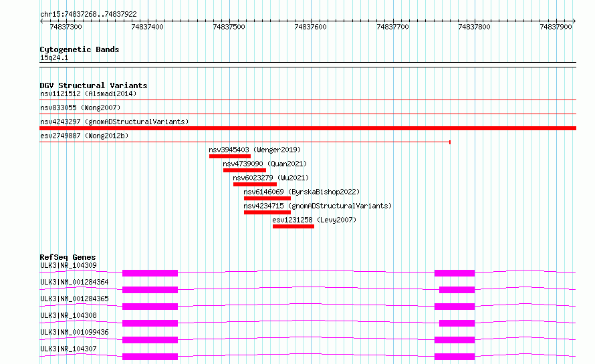The image size is (595, 364).
Task: Click the nsv4234715 gnomADStructuralVariants label
Action: (318, 206)
